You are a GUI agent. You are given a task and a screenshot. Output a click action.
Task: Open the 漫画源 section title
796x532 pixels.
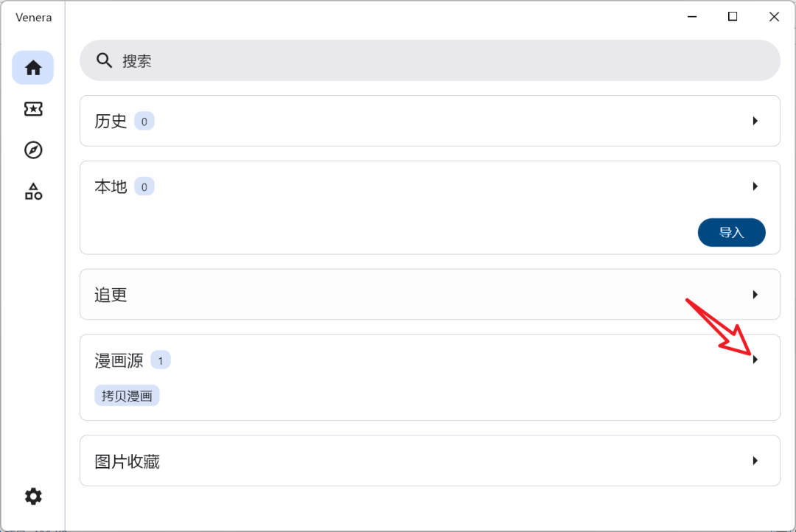(x=119, y=360)
